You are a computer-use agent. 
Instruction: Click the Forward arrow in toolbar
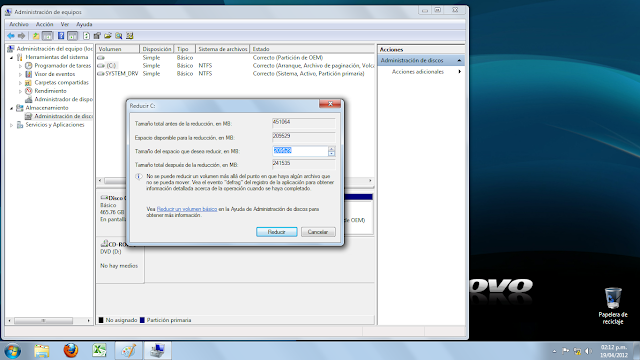(22, 36)
